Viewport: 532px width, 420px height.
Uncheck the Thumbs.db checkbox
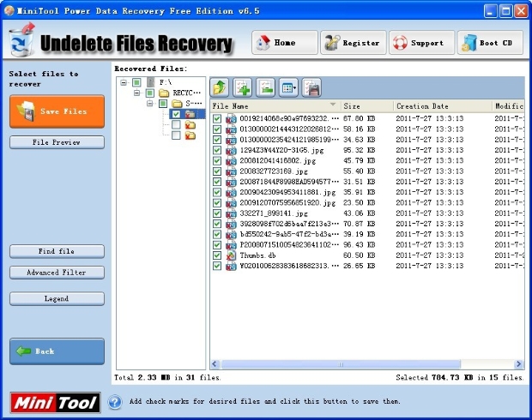217,255
